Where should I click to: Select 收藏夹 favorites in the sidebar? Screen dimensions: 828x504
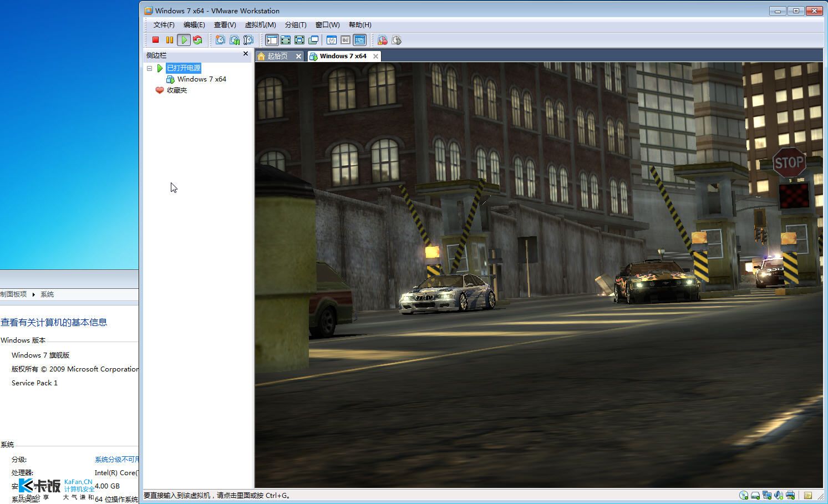coord(176,90)
